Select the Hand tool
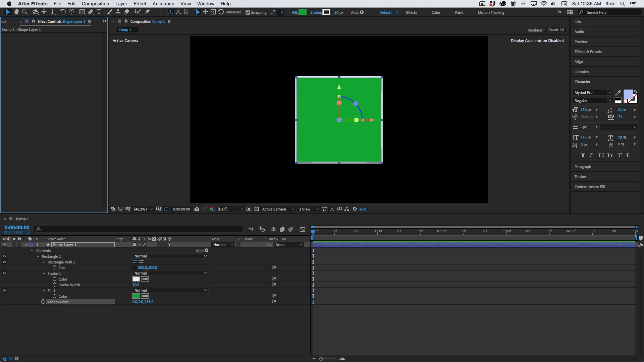The width and height of the screenshot is (644, 362). [x=16, y=12]
